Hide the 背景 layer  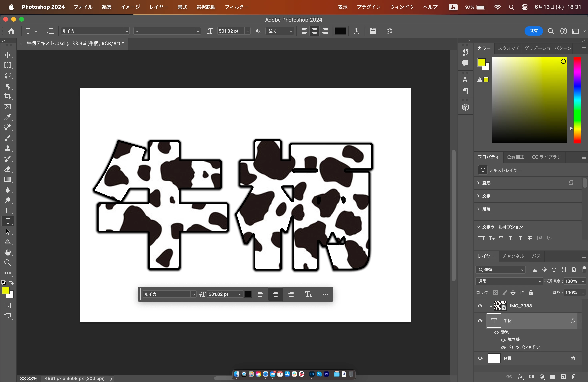480,358
